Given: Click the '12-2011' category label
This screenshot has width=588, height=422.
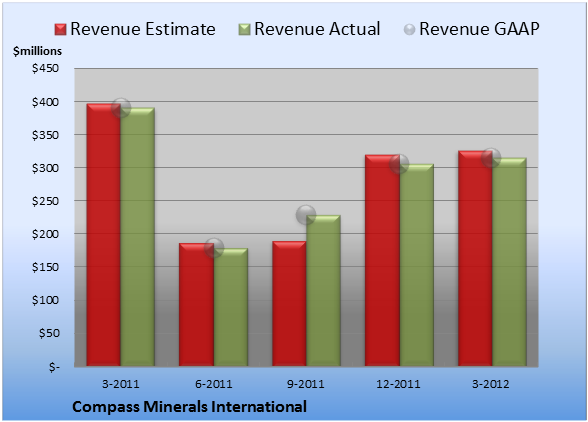Looking at the screenshot, I should tap(398, 384).
